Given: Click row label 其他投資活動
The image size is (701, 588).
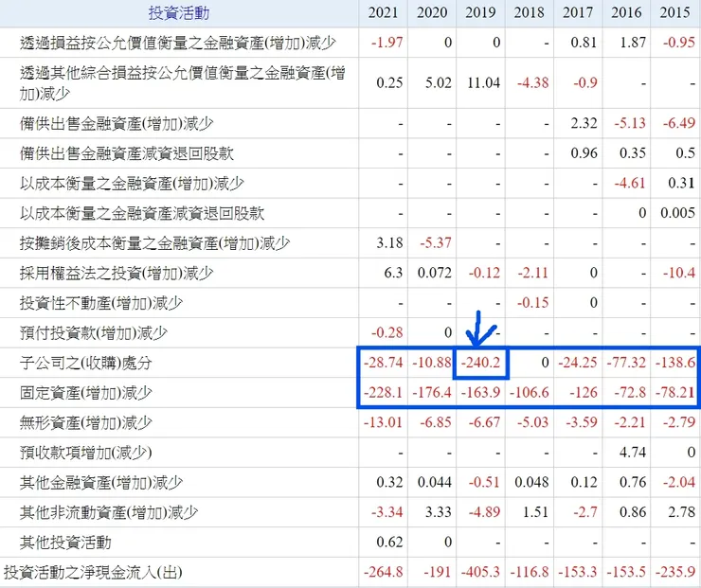Looking at the screenshot, I should pos(65,543).
